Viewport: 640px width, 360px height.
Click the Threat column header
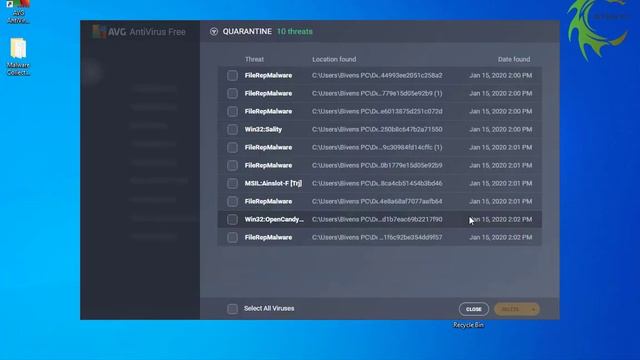[254, 59]
